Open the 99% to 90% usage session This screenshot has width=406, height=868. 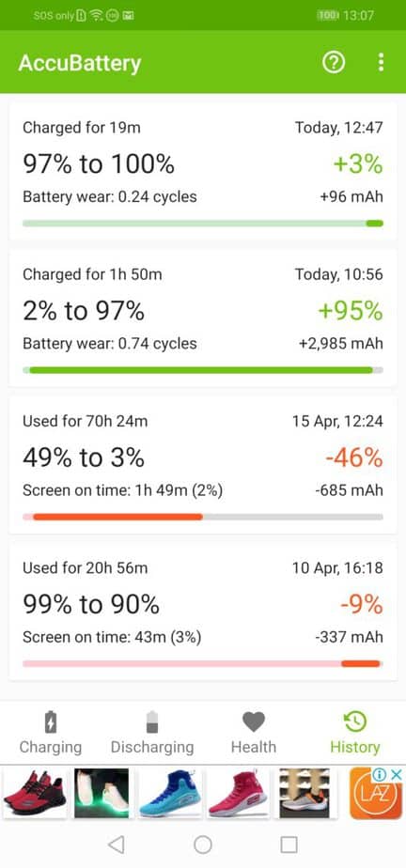[x=203, y=612]
